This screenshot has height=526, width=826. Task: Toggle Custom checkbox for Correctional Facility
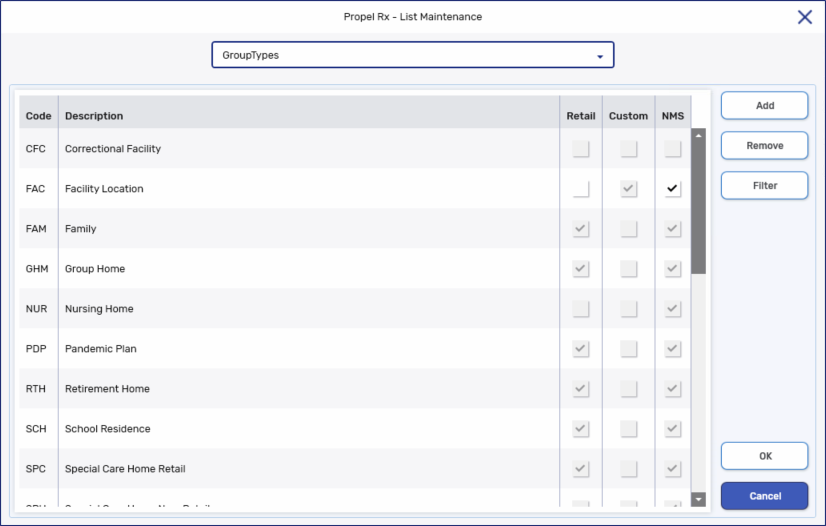tap(628, 148)
